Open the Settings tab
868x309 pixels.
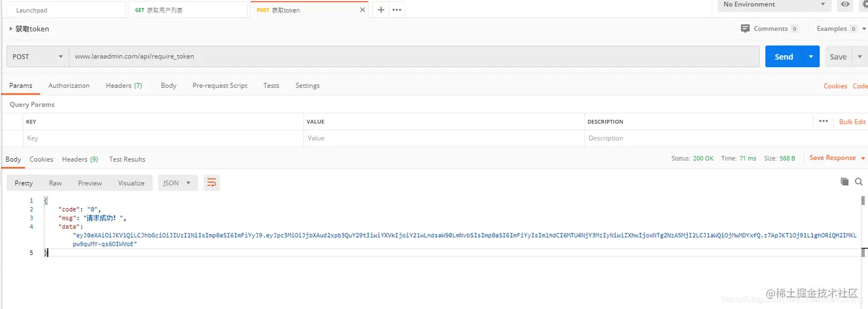307,85
